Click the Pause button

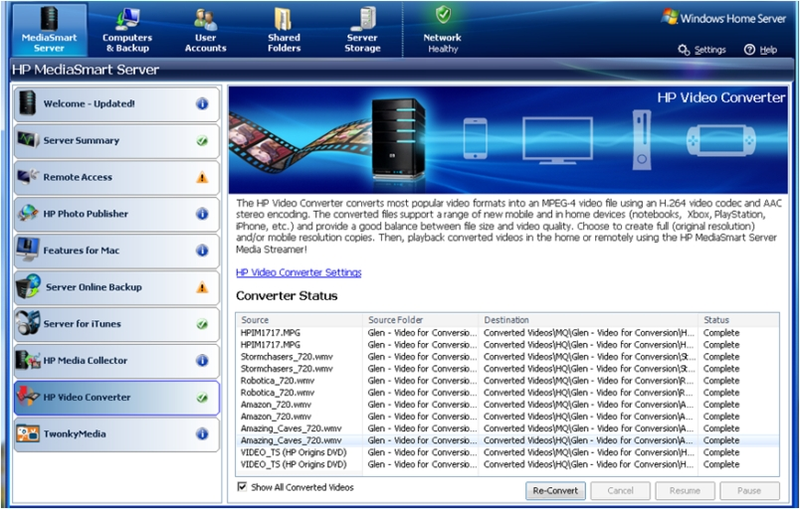click(749, 491)
